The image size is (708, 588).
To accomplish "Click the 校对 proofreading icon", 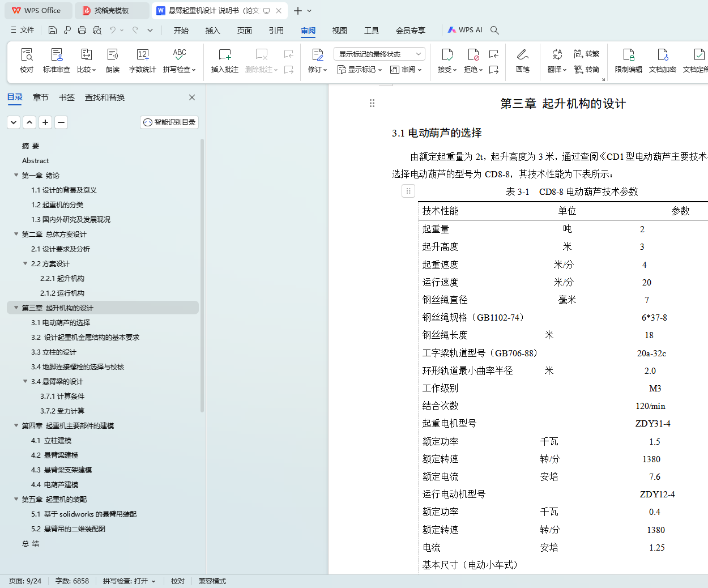I will [x=27, y=60].
